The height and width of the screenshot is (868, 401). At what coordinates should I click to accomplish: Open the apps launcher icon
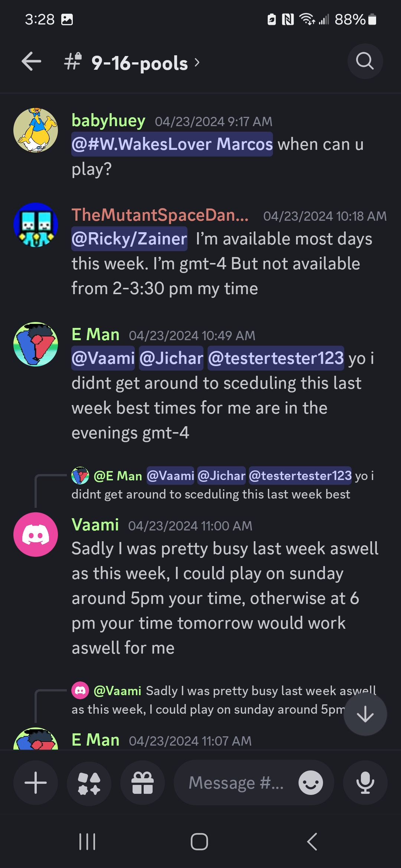(89, 783)
